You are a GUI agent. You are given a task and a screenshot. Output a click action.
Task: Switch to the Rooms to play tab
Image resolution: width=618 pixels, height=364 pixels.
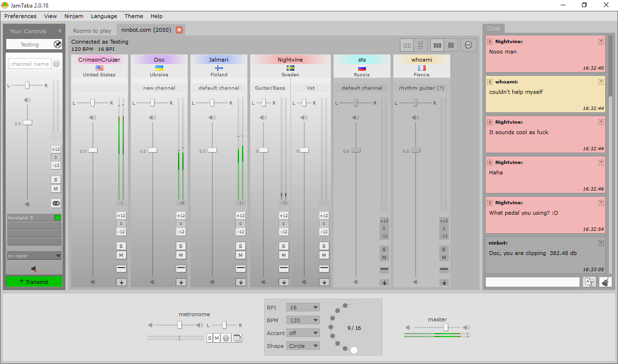tap(92, 31)
